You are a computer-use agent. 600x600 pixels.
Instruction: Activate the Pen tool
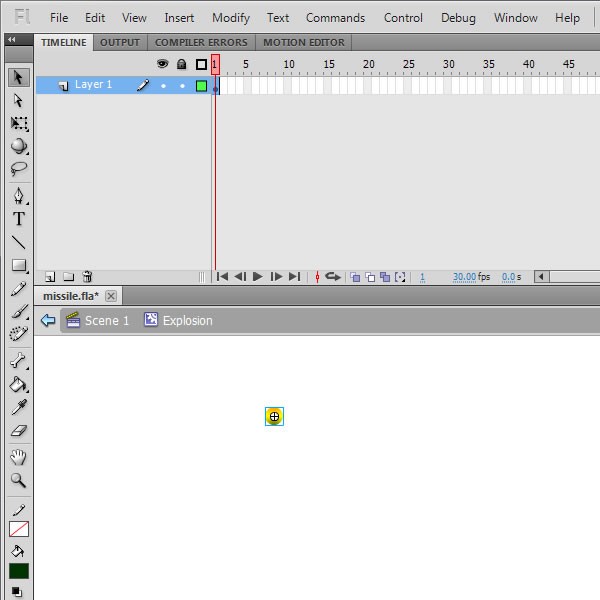click(x=19, y=196)
